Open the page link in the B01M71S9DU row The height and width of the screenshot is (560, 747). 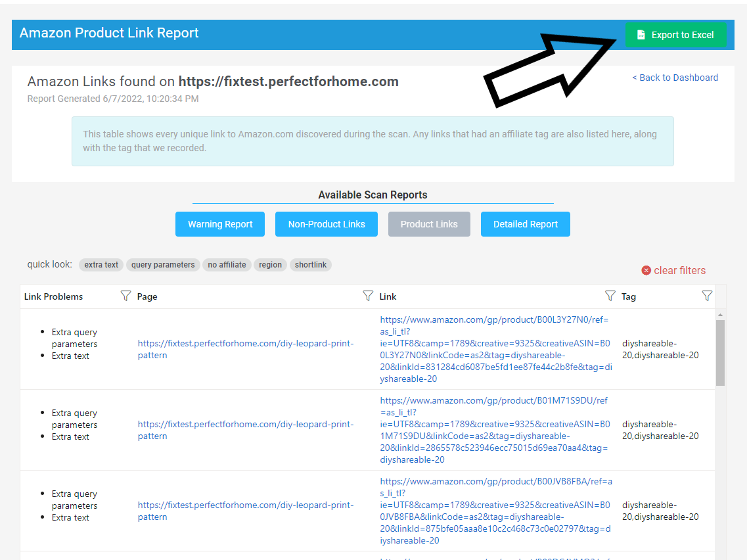pyautogui.click(x=245, y=430)
